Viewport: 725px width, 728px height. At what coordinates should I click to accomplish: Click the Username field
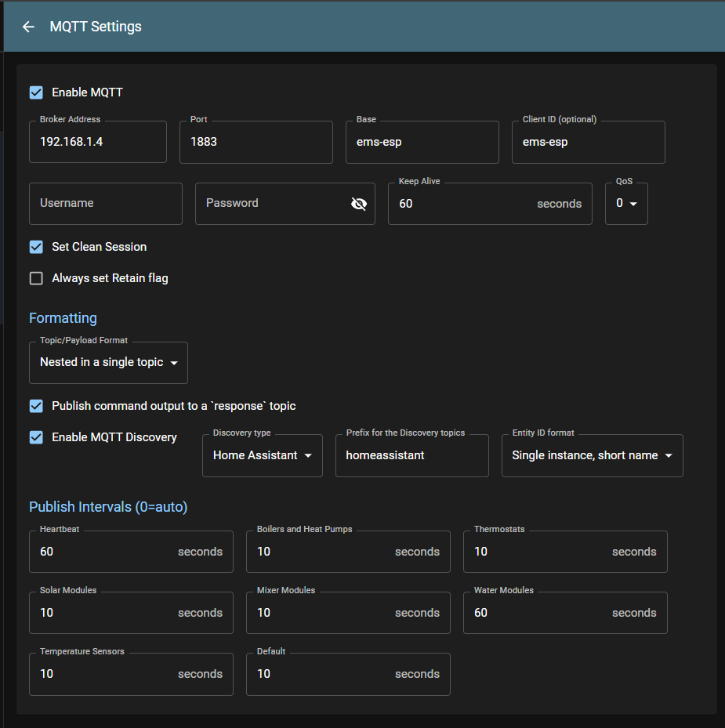[x=105, y=204]
